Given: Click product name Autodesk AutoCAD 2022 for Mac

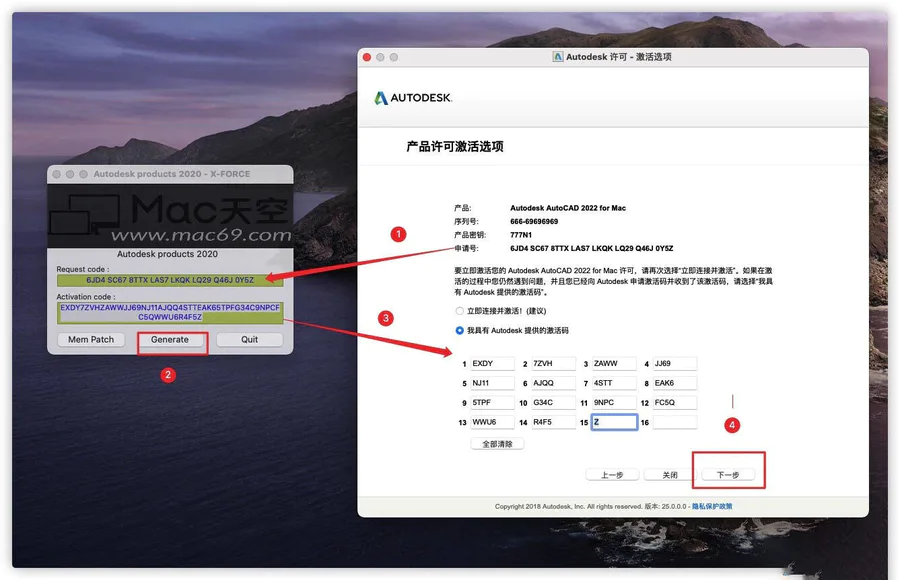Looking at the screenshot, I should click(x=568, y=208).
